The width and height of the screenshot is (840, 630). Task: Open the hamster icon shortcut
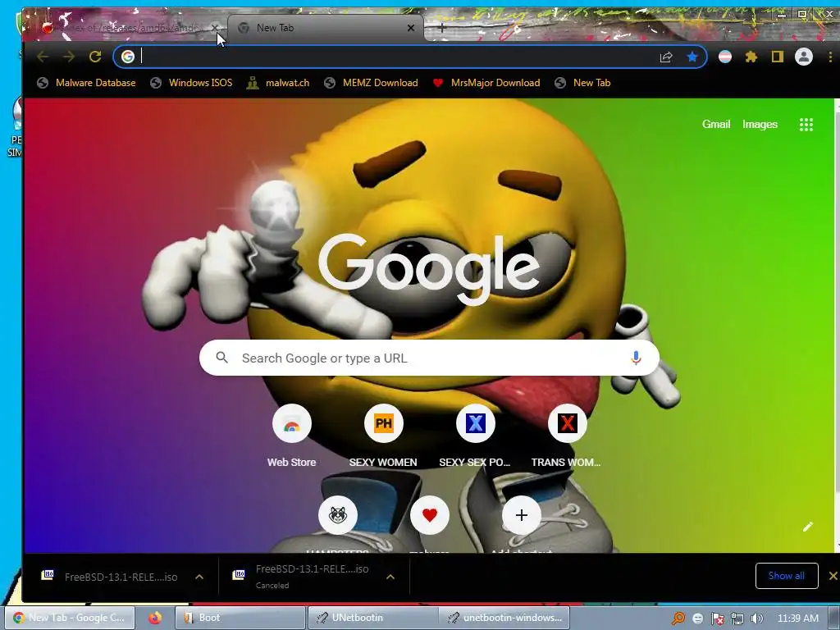coord(337,515)
